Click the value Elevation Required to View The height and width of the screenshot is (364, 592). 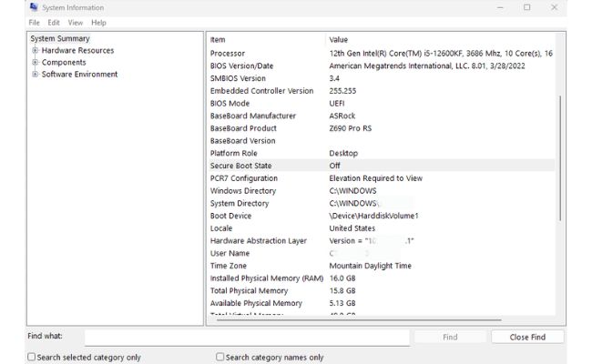(x=375, y=178)
